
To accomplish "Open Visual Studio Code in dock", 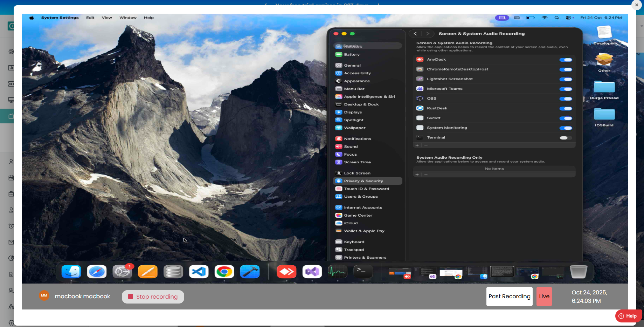I will point(199,272).
